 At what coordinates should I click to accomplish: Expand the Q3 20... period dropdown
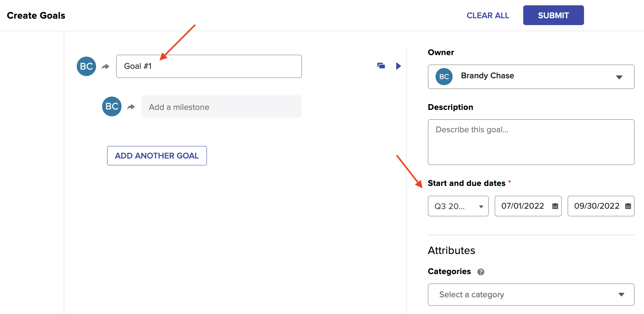[458, 206]
